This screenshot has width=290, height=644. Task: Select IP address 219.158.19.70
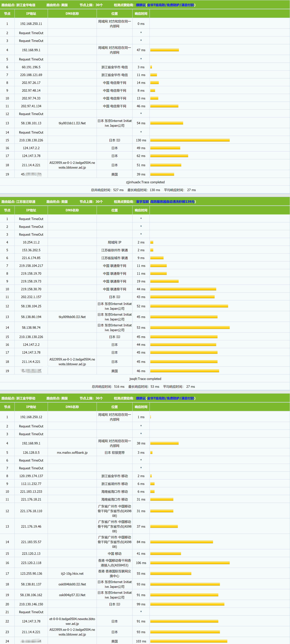click(x=31, y=273)
